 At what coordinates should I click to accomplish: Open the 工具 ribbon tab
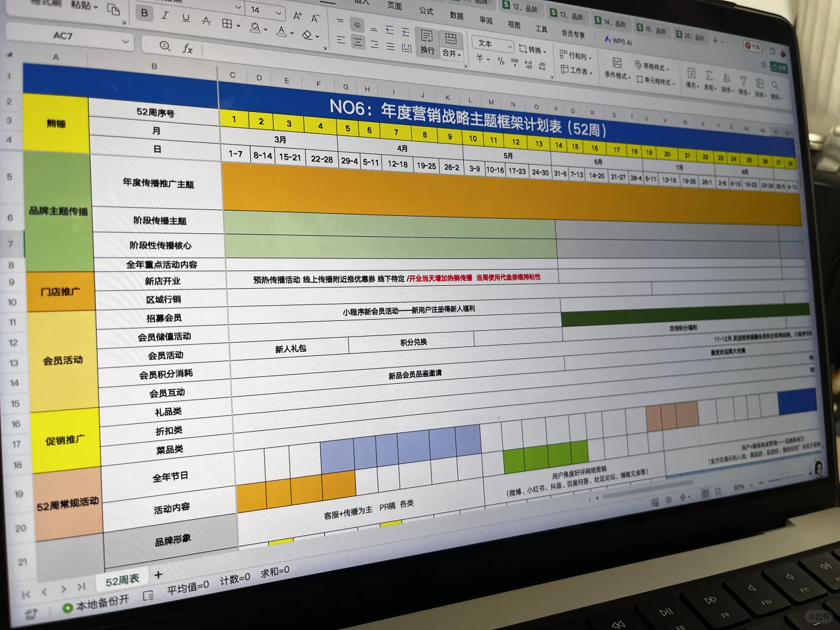pos(541,29)
